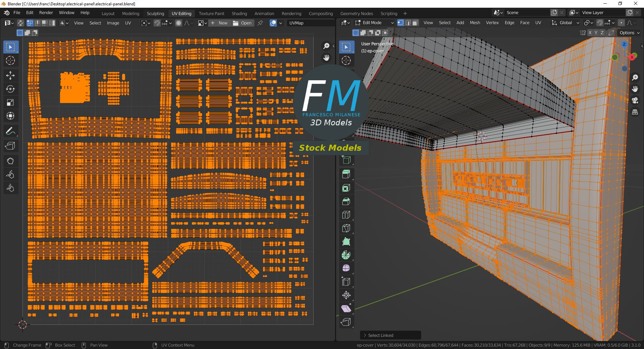Open the Image menu in UV editor

tap(113, 23)
